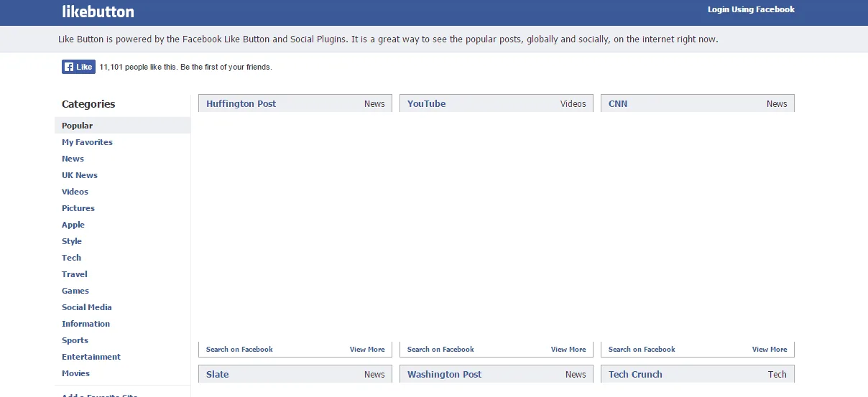Click the '11,101 people like this' text
The width and height of the screenshot is (868, 397).
tap(185, 67)
